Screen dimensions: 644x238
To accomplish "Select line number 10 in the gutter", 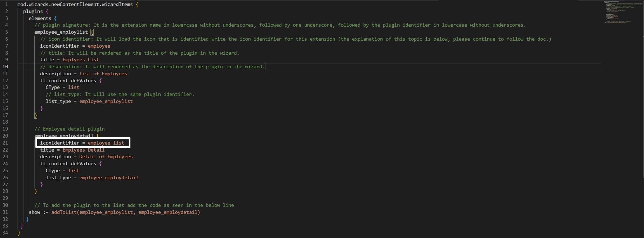I will 5,66.
